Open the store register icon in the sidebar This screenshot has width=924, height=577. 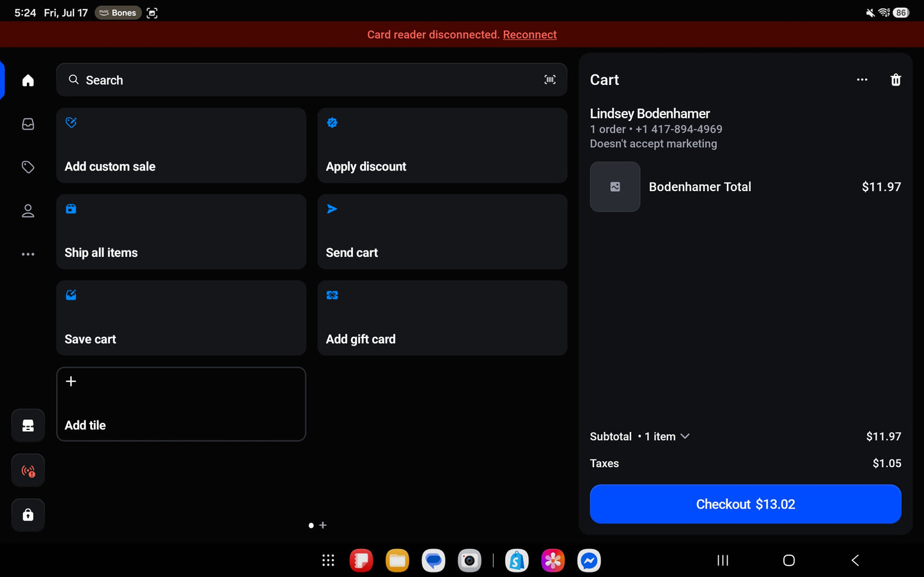click(28, 426)
